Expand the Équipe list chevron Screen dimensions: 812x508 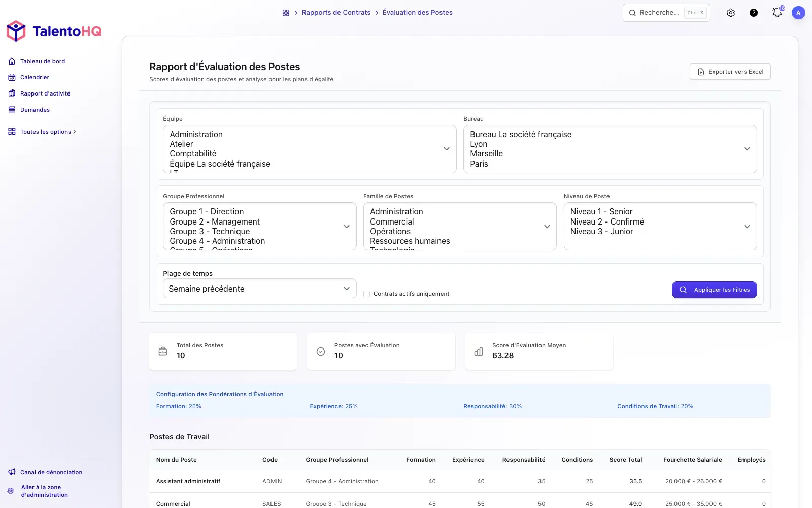pos(447,149)
